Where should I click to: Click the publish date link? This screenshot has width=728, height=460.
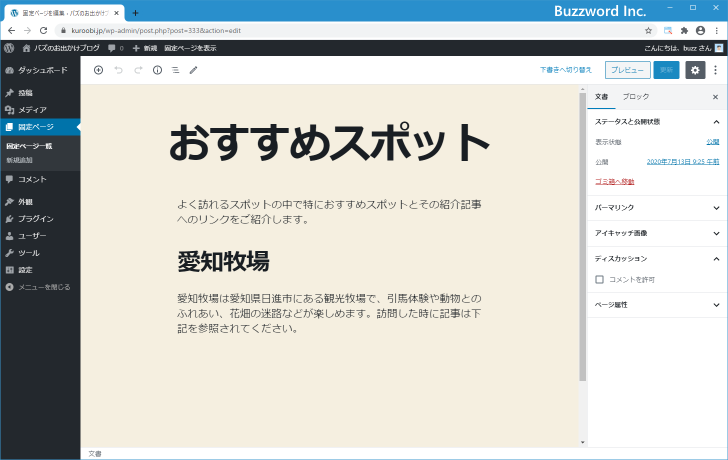[683, 162]
